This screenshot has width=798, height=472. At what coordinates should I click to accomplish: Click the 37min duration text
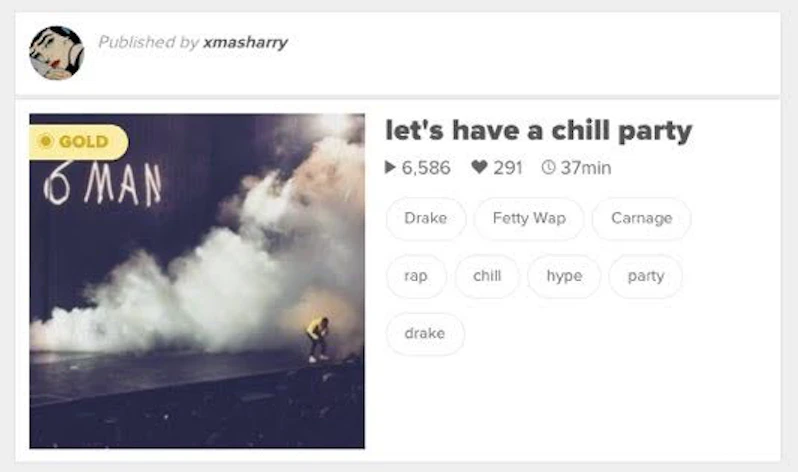click(586, 168)
